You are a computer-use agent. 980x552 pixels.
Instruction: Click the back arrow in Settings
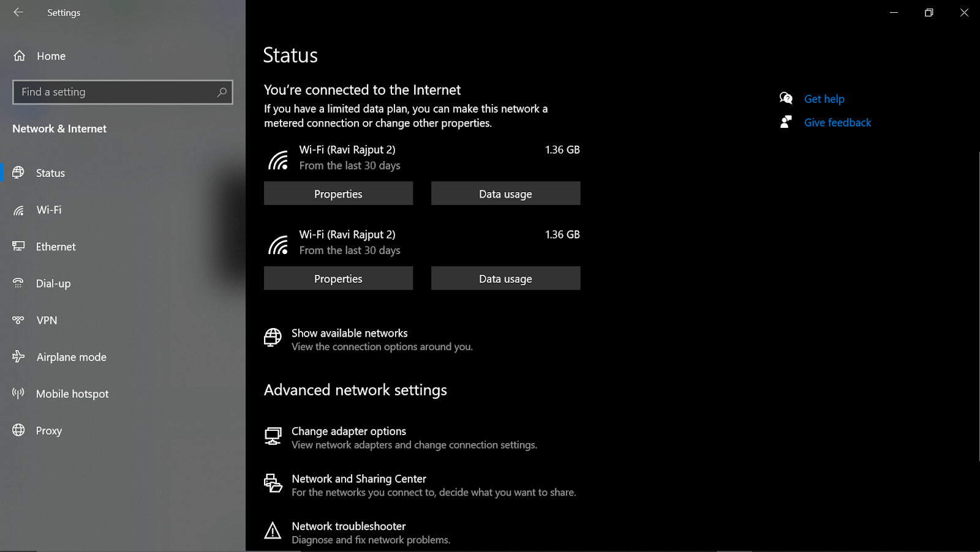(18, 12)
